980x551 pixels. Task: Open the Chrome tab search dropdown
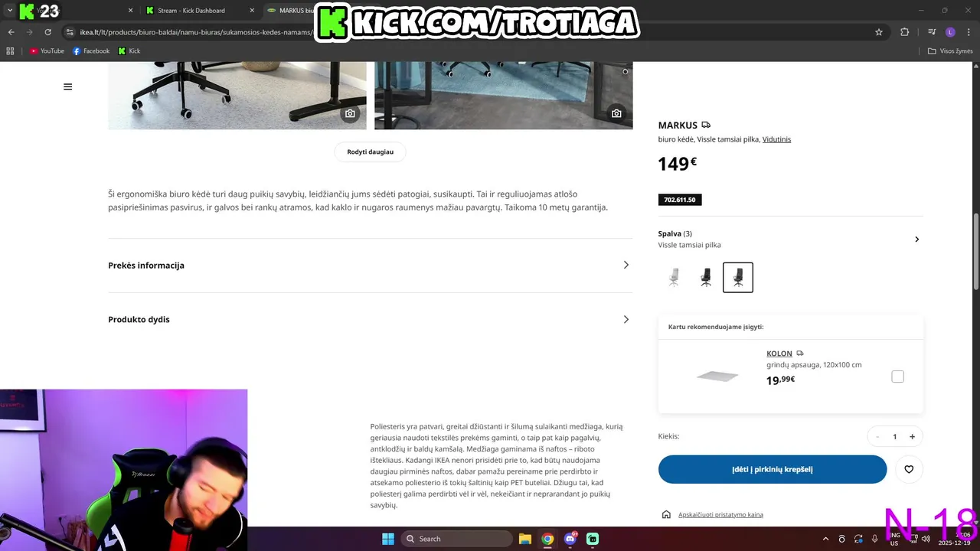click(x=10, y=11)
